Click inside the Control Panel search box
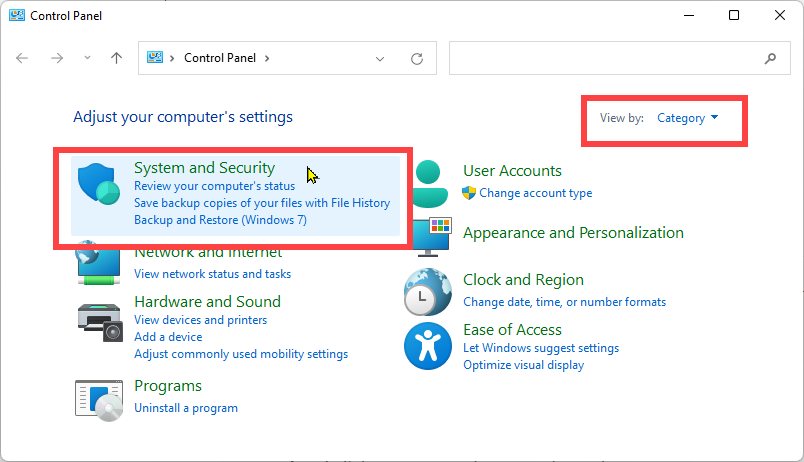The width and height of the screenshot is (804, 462). [x=605, y=58]
